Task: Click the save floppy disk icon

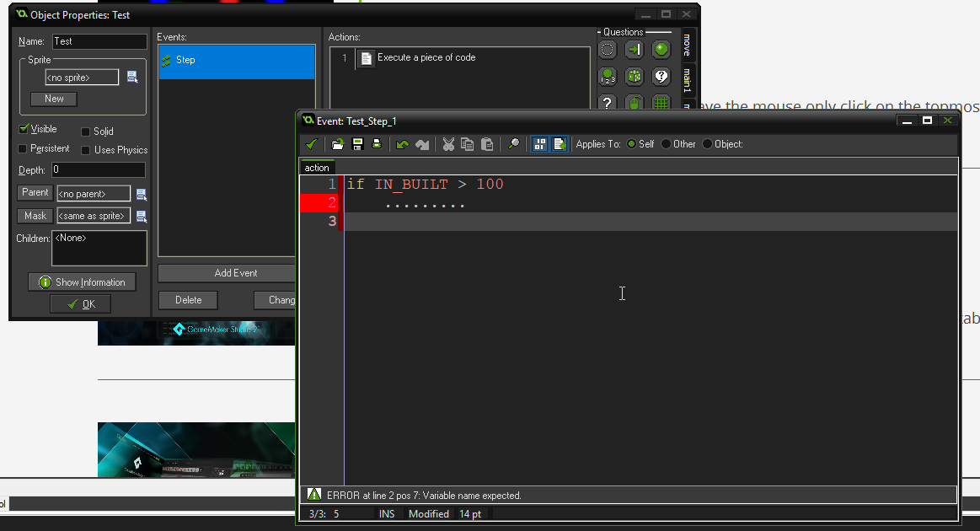Action: pyautogui.click(x=357, y=144)
